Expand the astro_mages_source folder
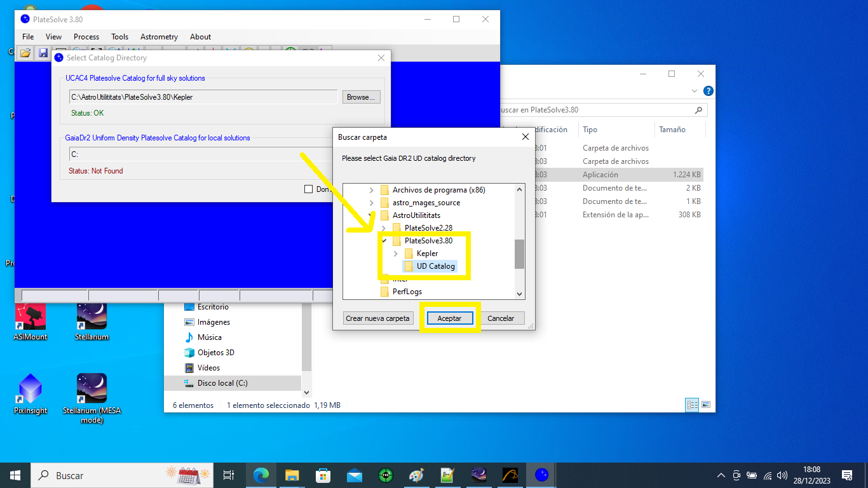The image size is (868, 488). [x=372, y=203]
